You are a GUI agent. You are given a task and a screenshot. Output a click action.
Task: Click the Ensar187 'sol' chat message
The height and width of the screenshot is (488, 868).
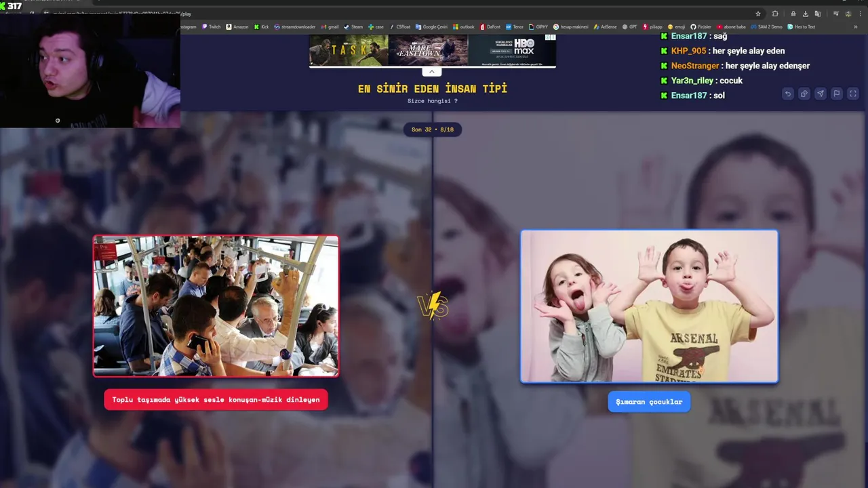(692, 96)
